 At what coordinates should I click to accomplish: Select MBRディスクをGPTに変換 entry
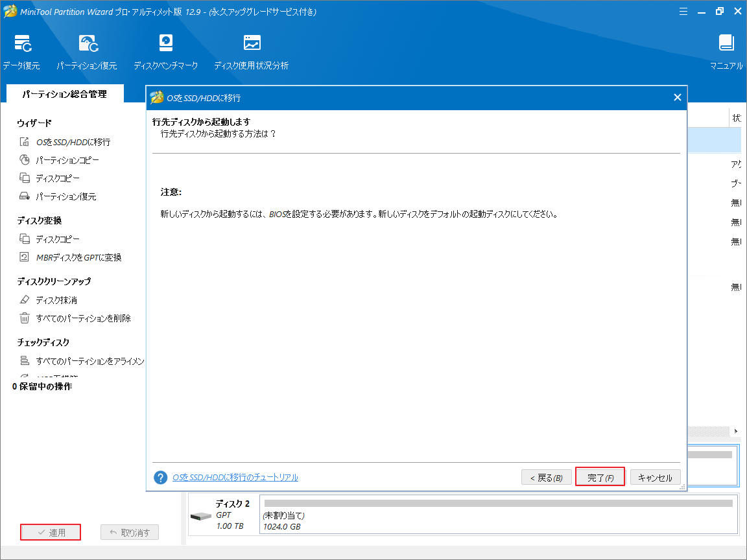coord(79,257)
